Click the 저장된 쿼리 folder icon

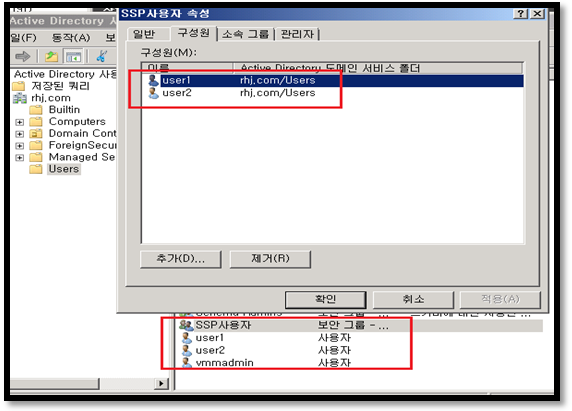(19, 86)
